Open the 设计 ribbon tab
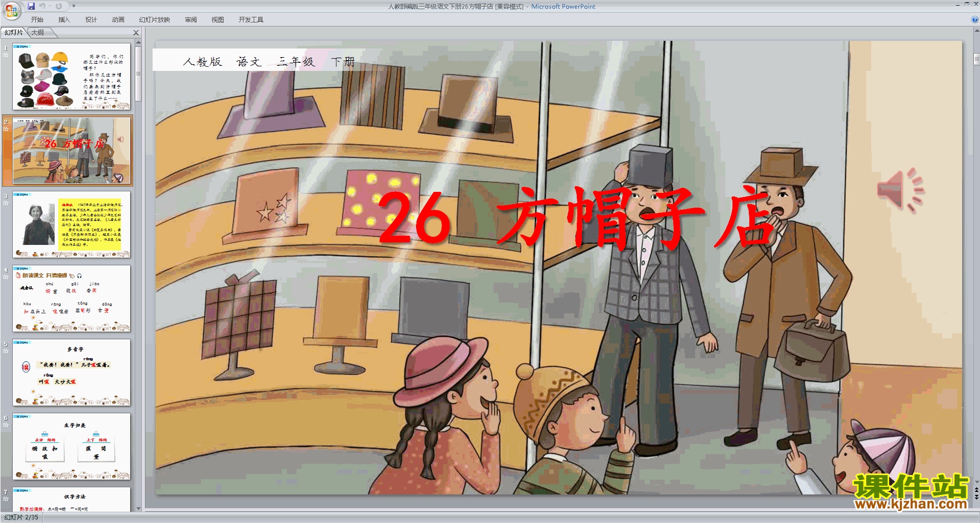 coord(91,20)
